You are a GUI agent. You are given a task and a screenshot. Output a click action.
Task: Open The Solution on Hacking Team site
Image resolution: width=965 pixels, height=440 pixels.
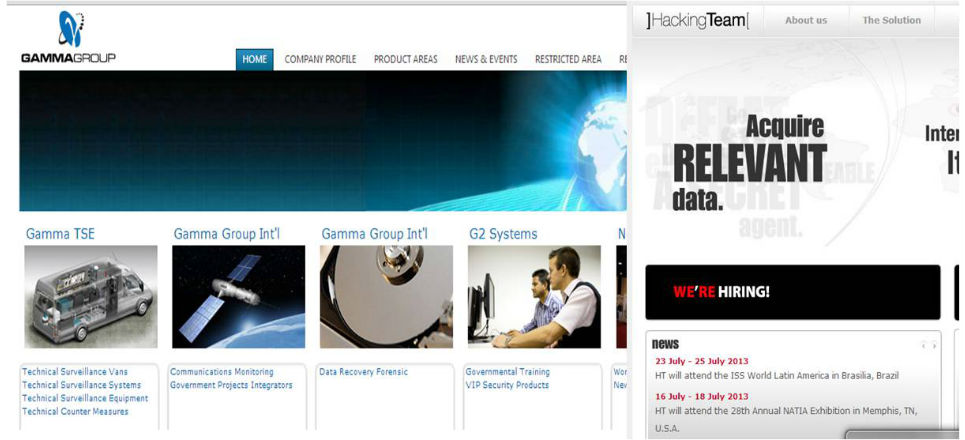click(x=891, y=20)
